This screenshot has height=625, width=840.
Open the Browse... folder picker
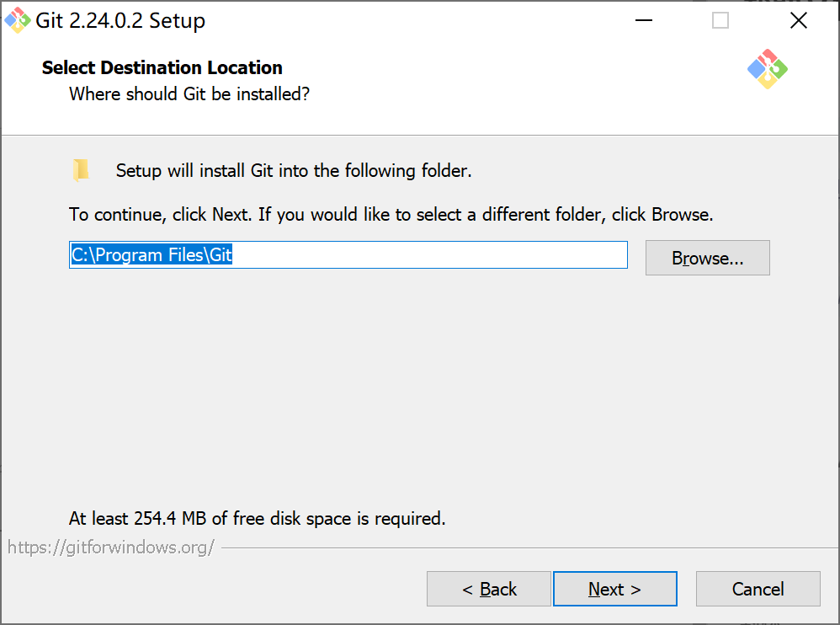[x=707, y=258]
